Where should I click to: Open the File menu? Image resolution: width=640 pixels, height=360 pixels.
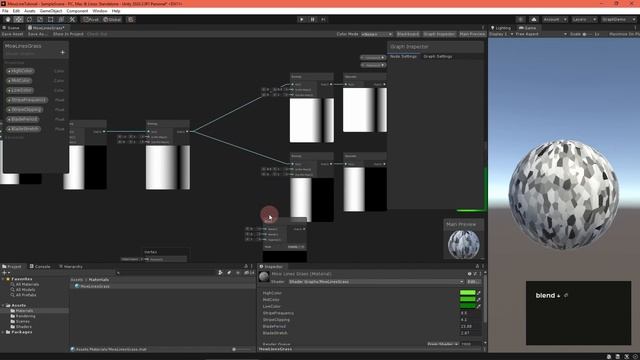5,11
